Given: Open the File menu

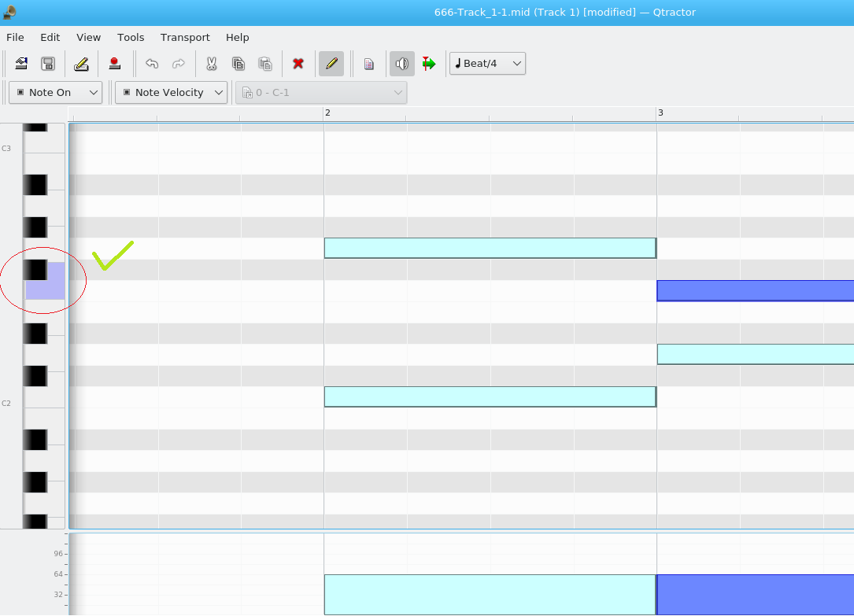Looking at the screenshot, I should pyautogui.click(x=15, y=38).
